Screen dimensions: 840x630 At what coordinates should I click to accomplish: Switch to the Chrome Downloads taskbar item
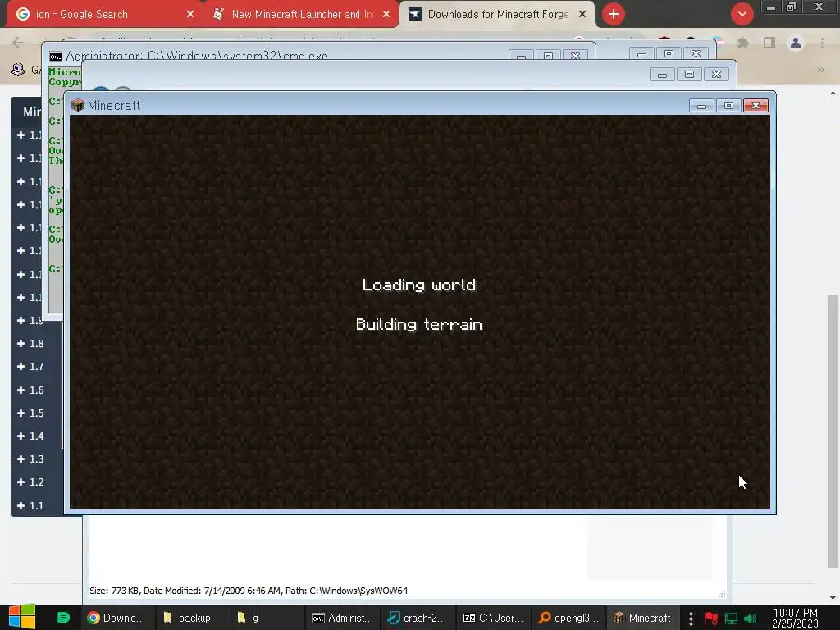(x=117, y=618)
